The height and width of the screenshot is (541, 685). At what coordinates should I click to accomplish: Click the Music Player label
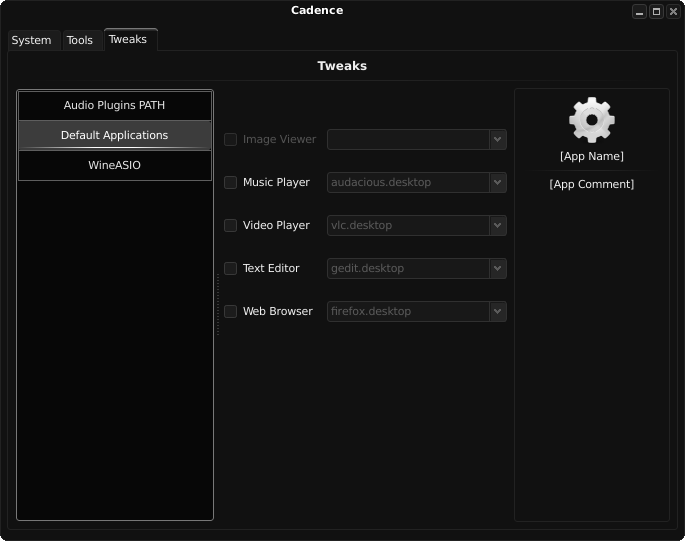click(276, 182)
